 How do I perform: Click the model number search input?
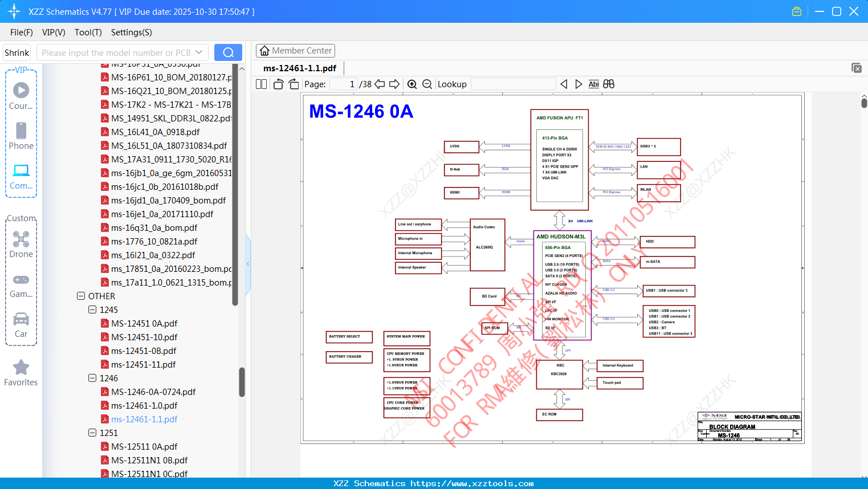116,52
